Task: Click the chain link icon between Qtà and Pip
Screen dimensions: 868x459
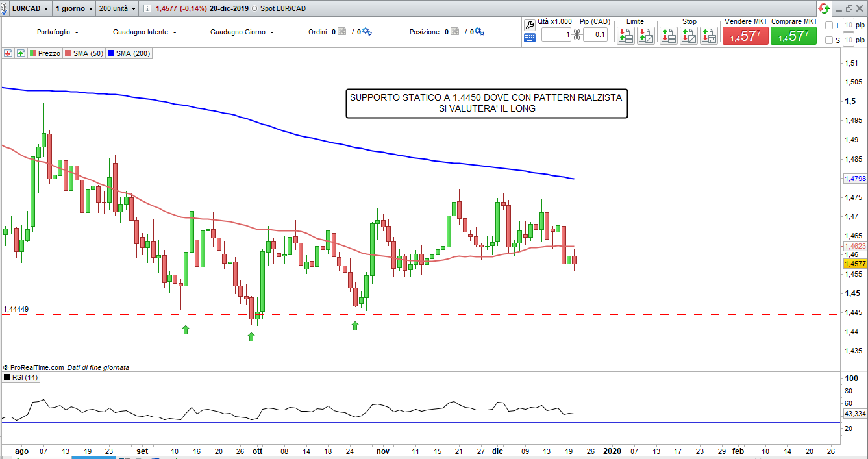Action: pos(577,35)
